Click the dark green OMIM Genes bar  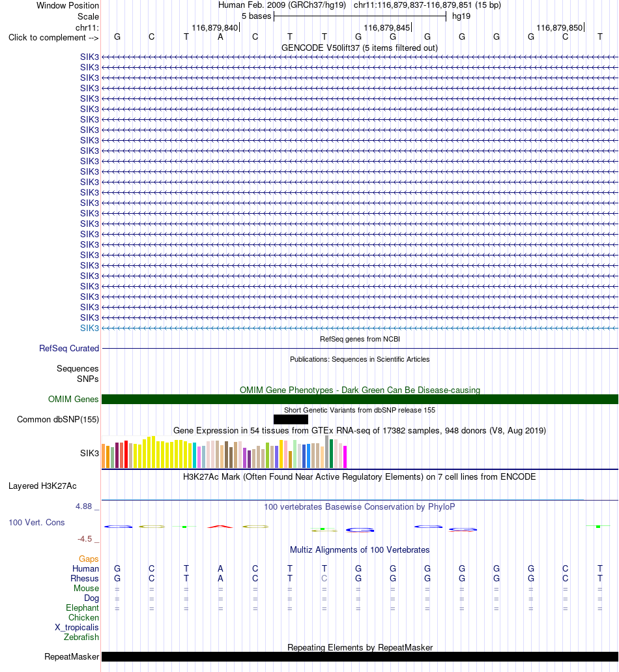point(360,399)
